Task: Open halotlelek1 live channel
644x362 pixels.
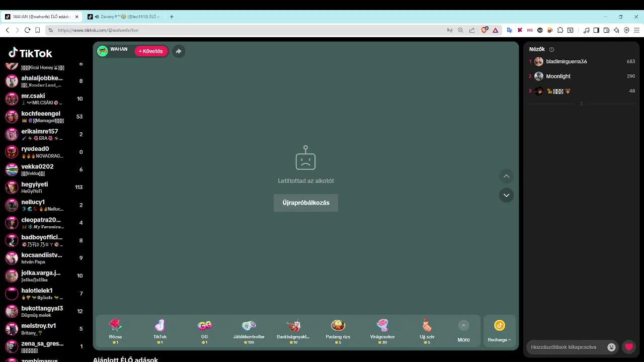Action: [x=44, y=294]
